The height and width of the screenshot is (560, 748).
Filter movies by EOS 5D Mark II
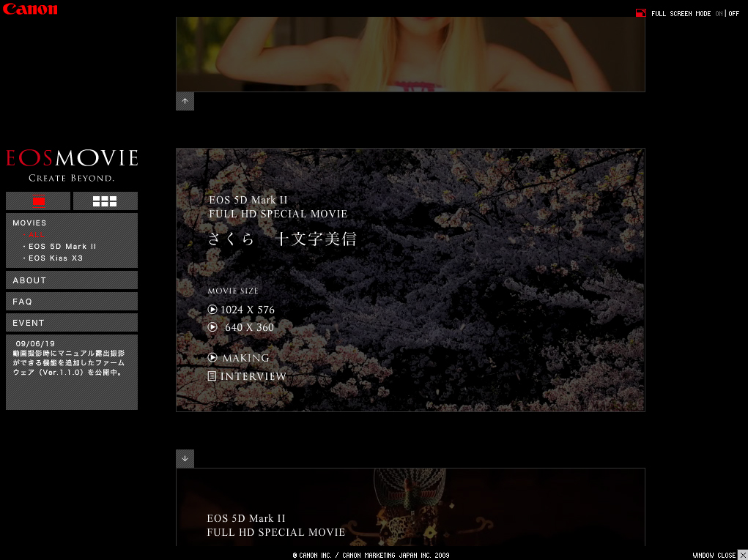tap(62, 246)
